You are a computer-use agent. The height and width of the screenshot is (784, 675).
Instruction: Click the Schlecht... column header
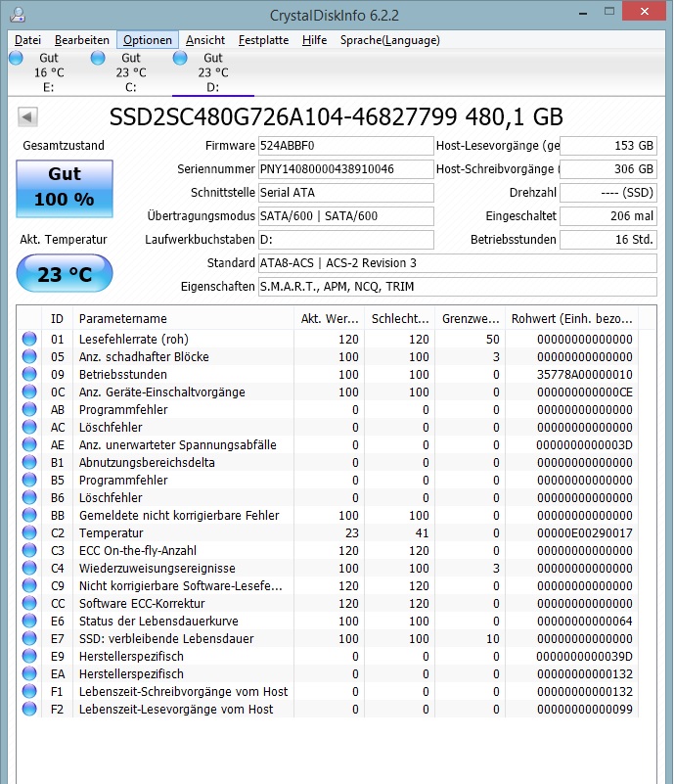coord(400,318)
